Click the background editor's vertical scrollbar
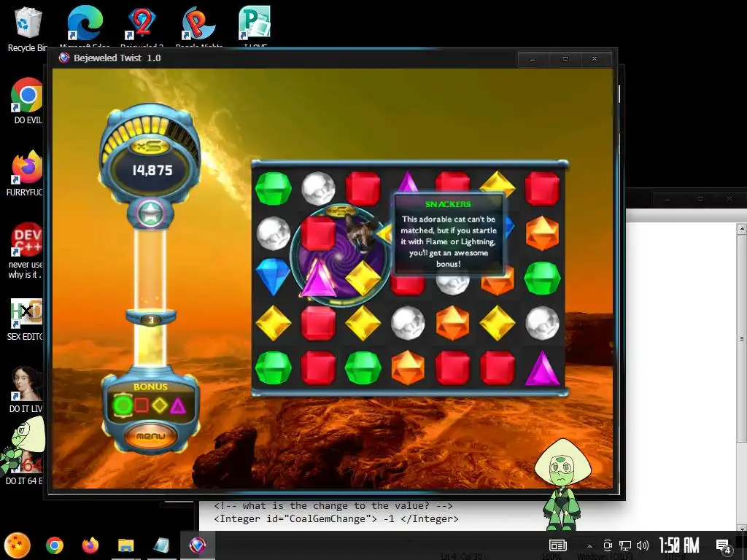Viewport: 747px width, 560px height. [742, 376]
